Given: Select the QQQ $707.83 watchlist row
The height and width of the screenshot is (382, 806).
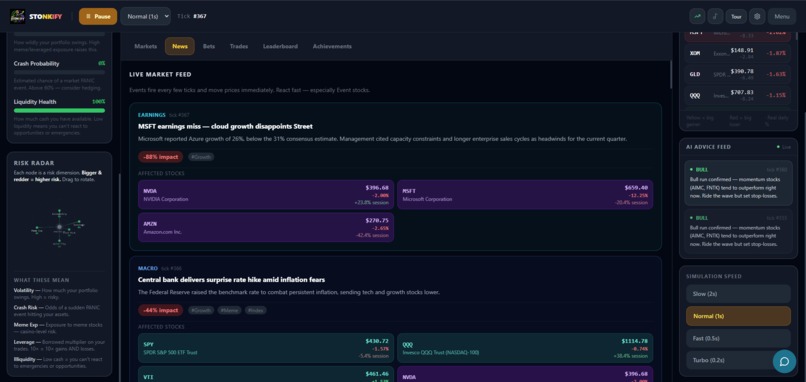Looking at the screenshot, I should (x=738, y=95).
